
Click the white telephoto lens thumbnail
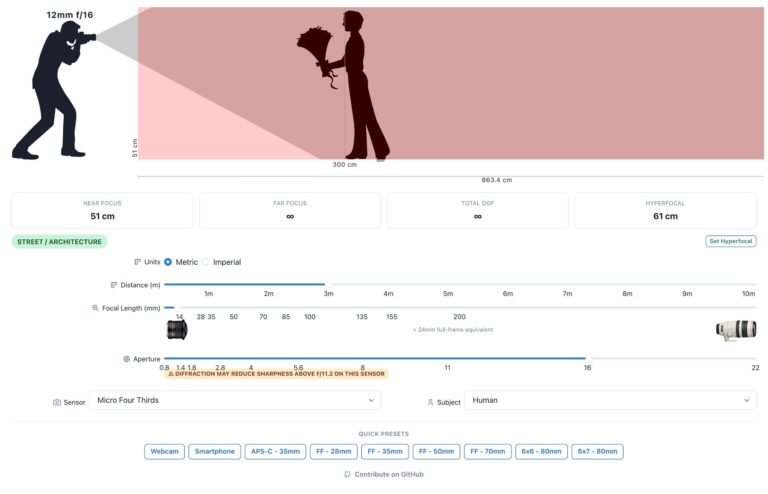(736, 330)
